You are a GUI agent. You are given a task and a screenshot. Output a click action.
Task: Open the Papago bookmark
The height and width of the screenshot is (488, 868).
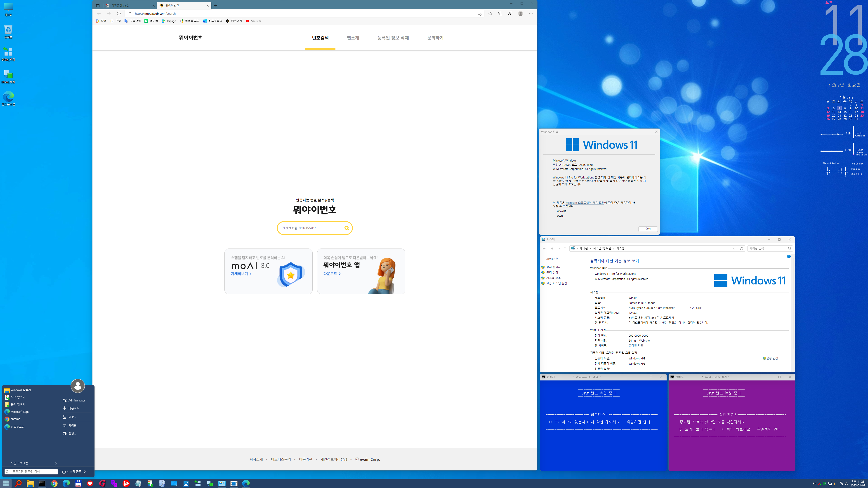pyautogui.click(x=169, y=21)
